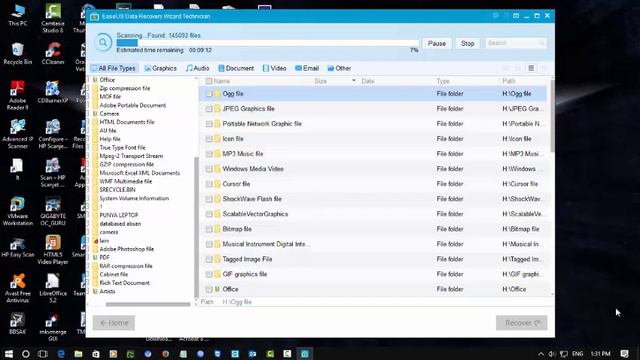Click the scan magnifier icon beside the progress bar

pyautogui.click(x=103, y=42)
